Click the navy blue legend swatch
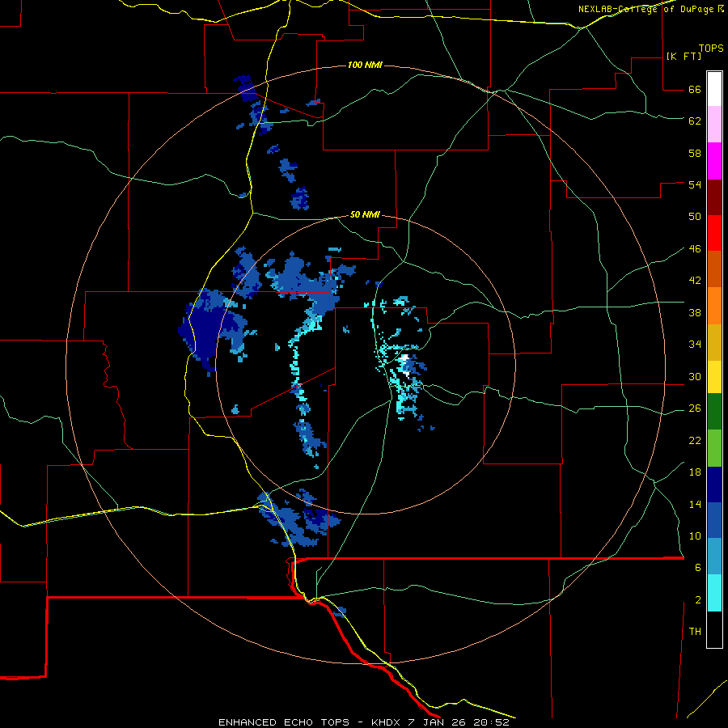The image size is (728, 728). click(x=714, y=485)
